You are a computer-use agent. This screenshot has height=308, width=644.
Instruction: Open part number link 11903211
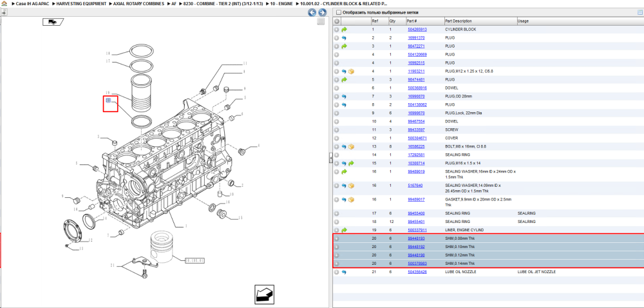pyautogui.click(x=416, y=72)
